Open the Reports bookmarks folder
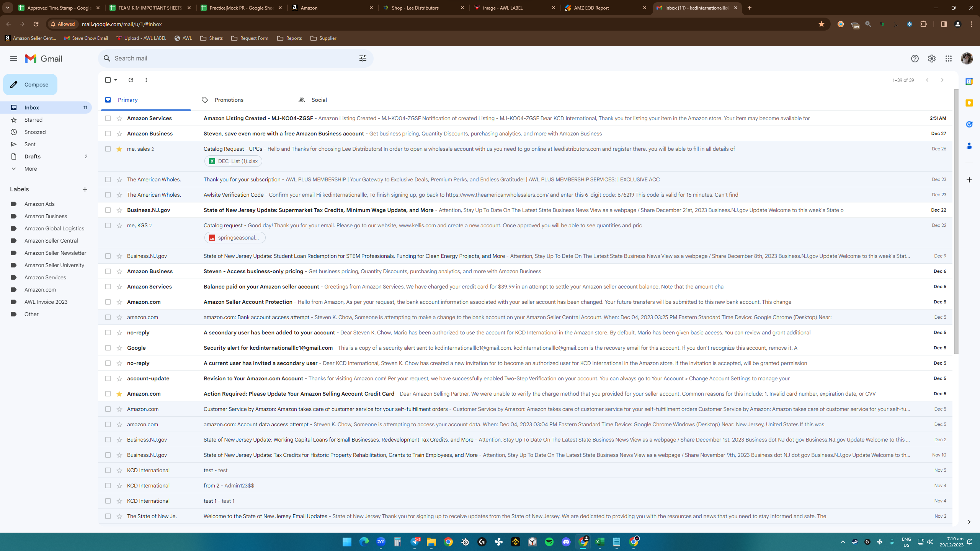980x551 pixels. [289, 38]
